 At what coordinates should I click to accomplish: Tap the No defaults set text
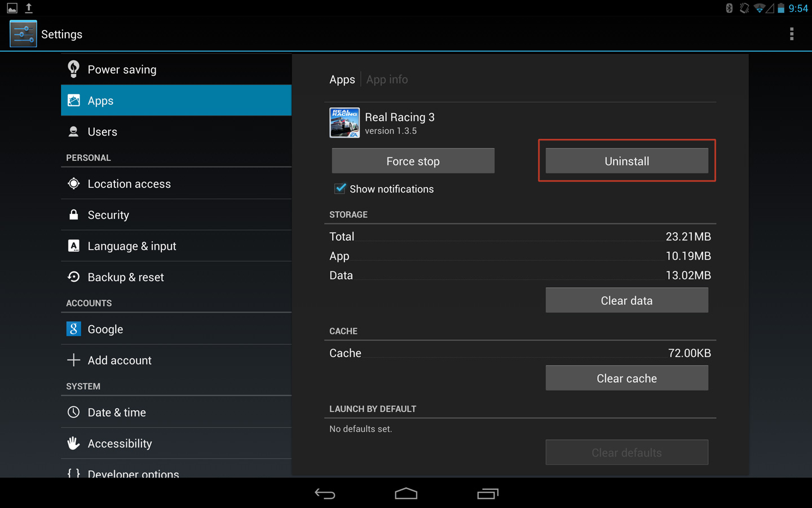[x=361, y=429]
